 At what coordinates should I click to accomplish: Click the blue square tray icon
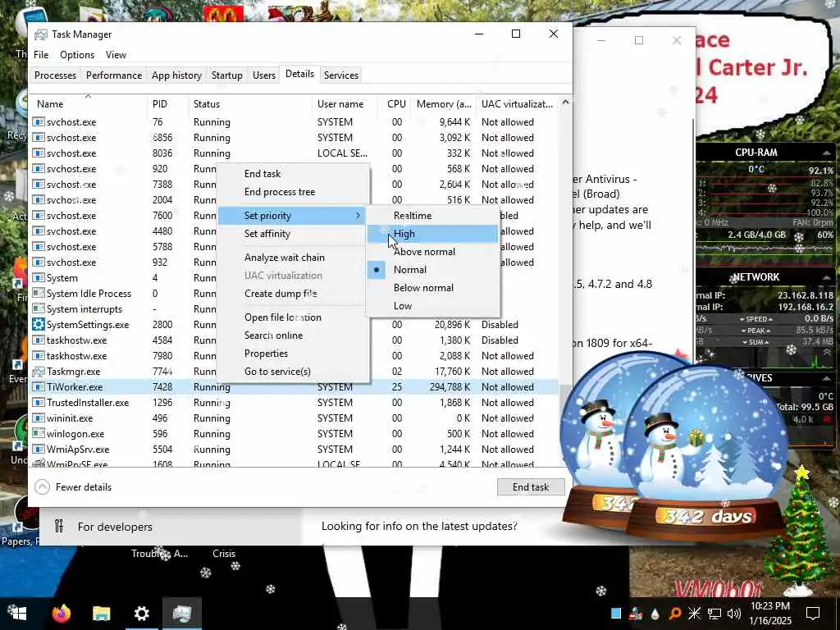click(616, 614)
